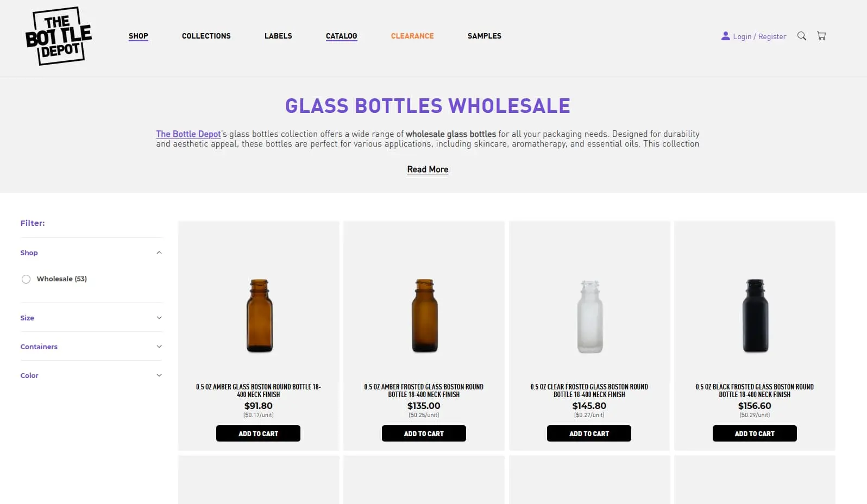This screenshot has height=504, width=867.
Task: Click the user account icon beside Login
Action: 725,36
